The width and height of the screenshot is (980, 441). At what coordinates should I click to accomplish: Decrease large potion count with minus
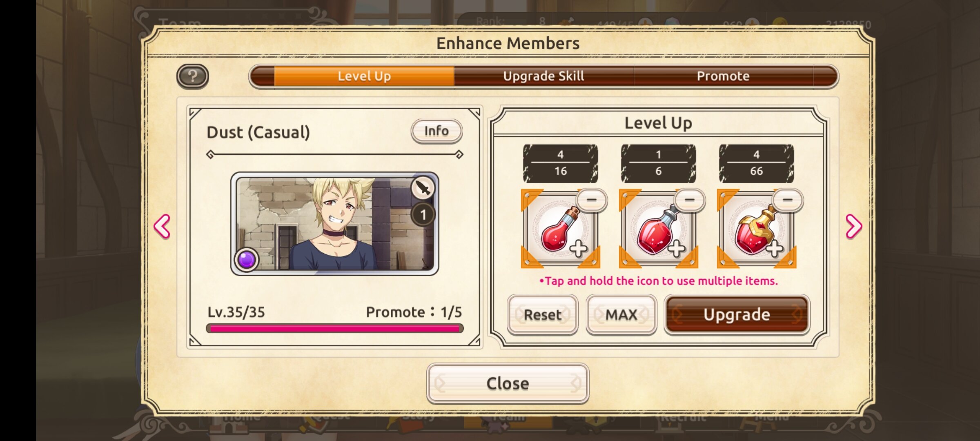tap(787, 200)
